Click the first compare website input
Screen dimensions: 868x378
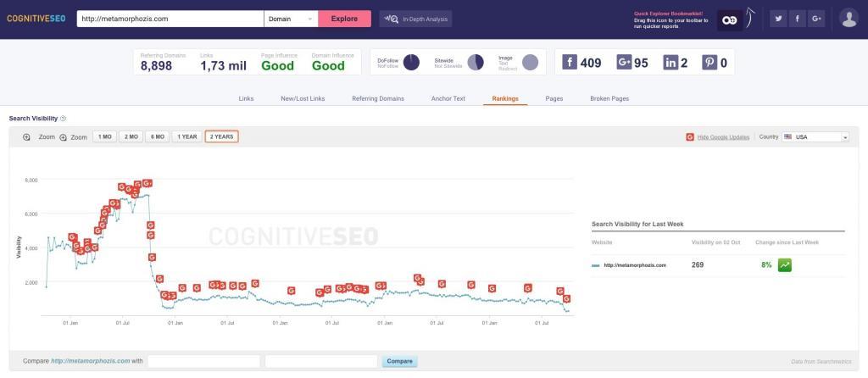203,361
